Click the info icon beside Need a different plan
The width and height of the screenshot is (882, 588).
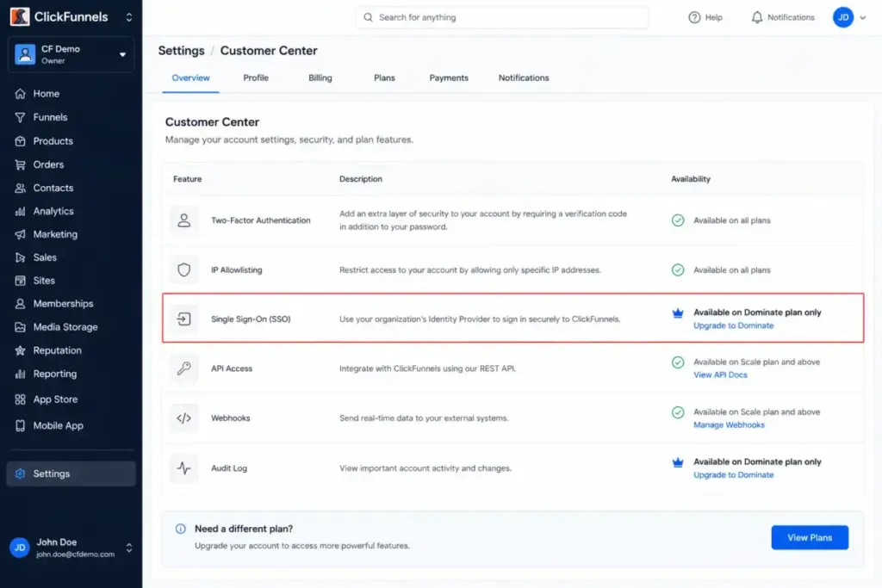pos(181,529)
